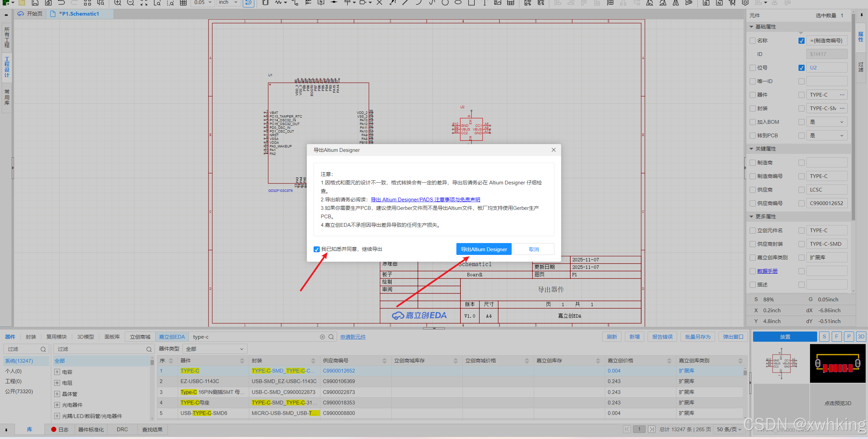This screenshot has width=868, height=439.
Task: Expand the 电容 category tree node
Action: coord(57,372)
